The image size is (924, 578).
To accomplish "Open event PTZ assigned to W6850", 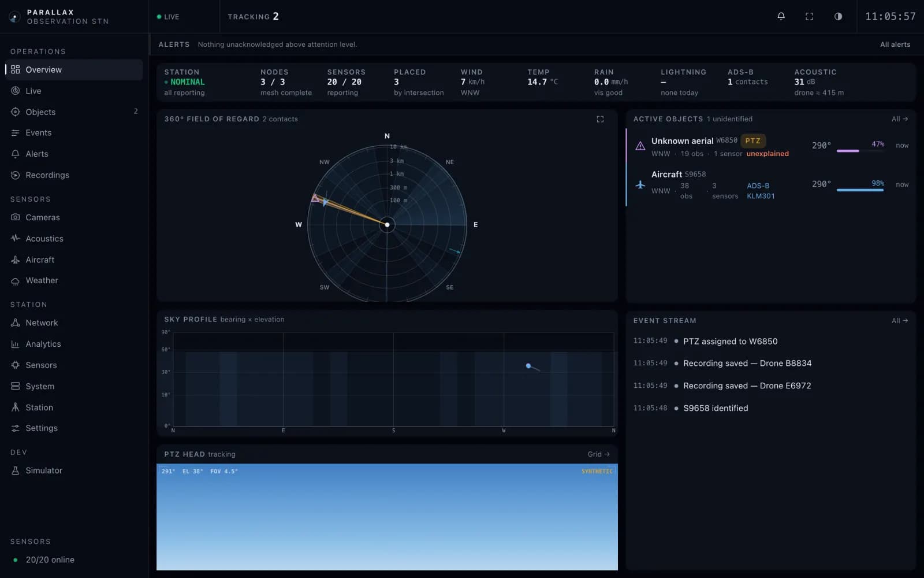I will point(770,341).
